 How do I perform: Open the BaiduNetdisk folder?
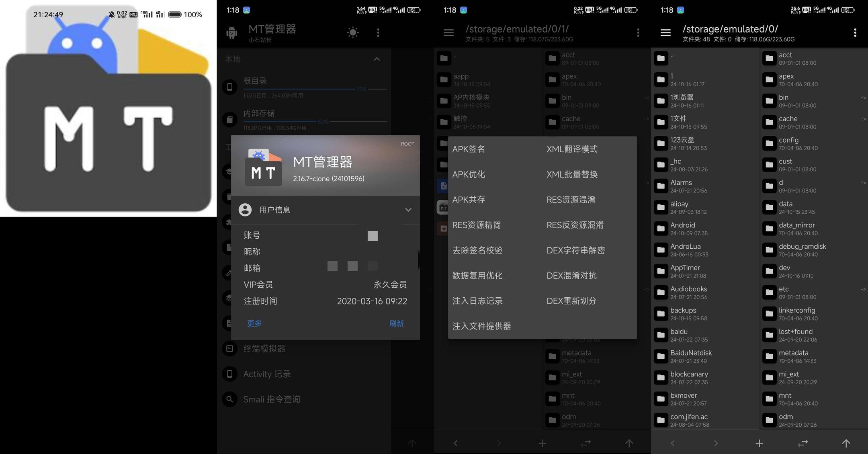[705, 356]
